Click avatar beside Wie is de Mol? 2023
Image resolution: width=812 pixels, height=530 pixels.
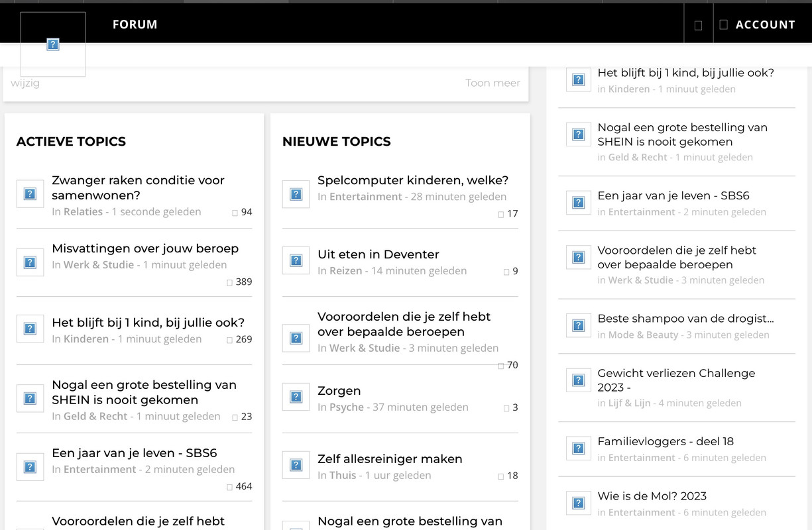[579, 503]
